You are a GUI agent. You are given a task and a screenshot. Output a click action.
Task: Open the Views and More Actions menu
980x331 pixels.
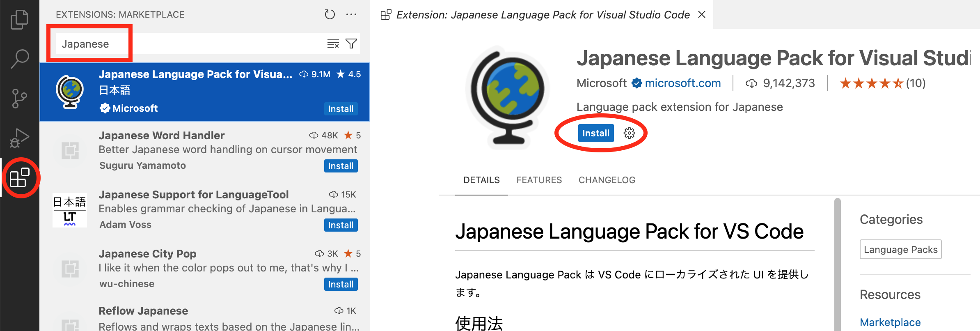351,14
